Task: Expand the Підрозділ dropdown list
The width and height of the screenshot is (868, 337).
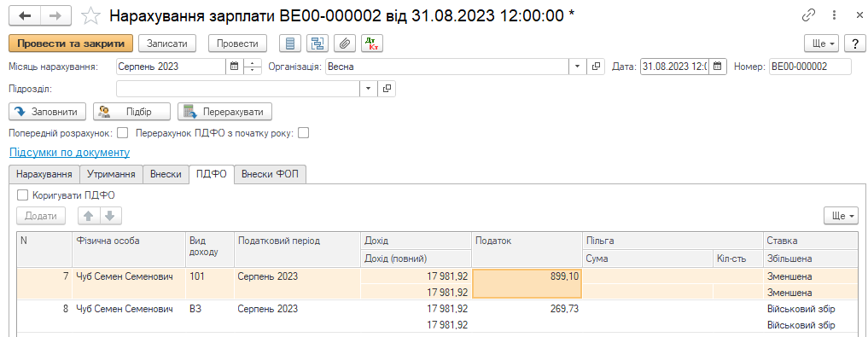Action: click(369, 88)
